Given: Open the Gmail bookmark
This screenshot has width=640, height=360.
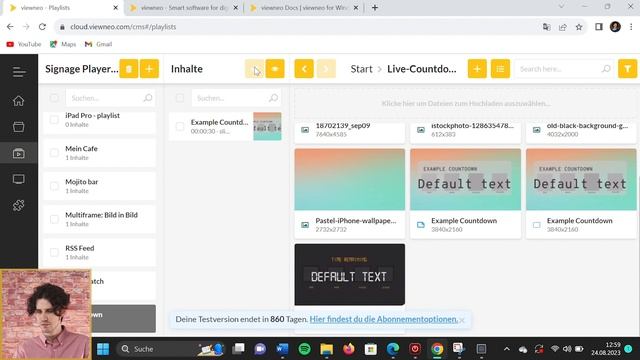Looking at the screenshot, I should (98, 44).
